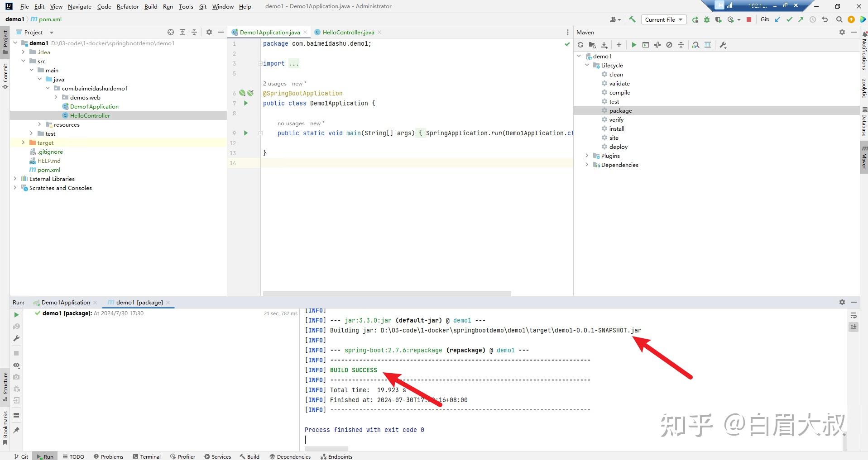This screenshot has width=868, height=460.
Task: Click the Debug bug icon in top toolbar
Action: coord(706,19)
